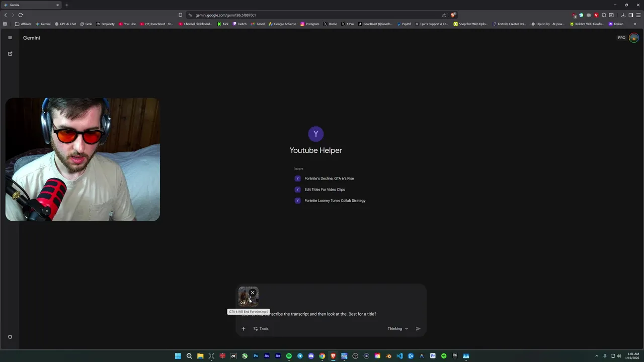Open Epic Games Launcher from taskbar

455,356
